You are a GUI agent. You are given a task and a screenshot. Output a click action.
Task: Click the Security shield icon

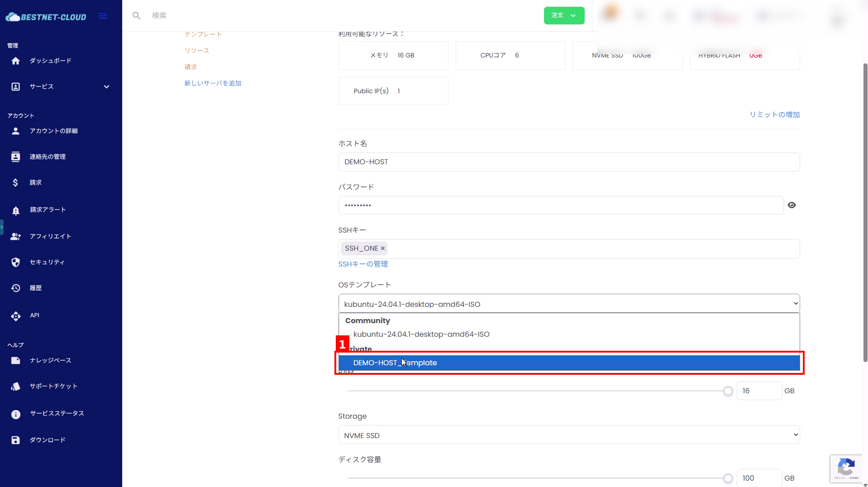coord(16,262)
